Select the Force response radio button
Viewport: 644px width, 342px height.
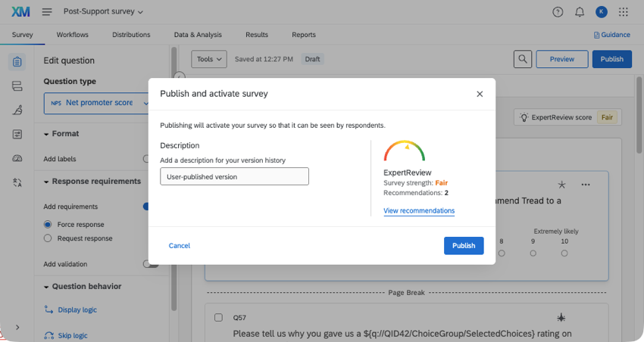[x=48, y=224]
